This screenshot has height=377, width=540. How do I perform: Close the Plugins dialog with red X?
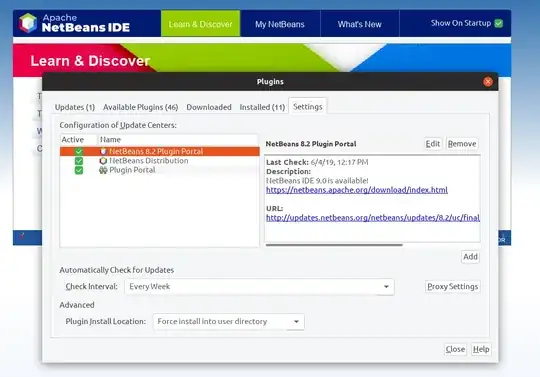[x=488, y=82]
